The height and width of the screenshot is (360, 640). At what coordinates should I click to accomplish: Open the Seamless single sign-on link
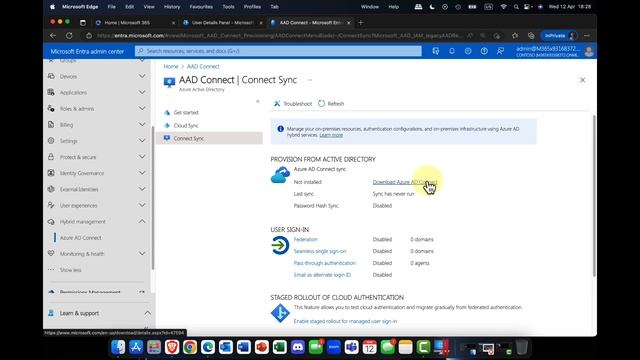coord(320,251)
